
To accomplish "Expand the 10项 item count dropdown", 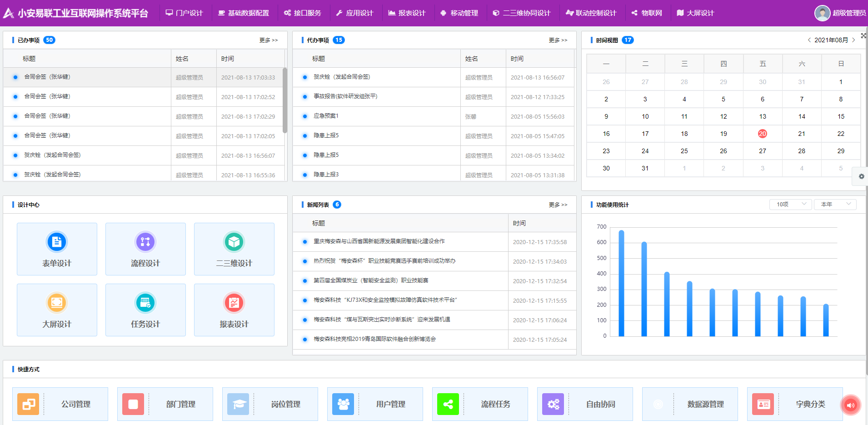I will click(x=790, y=205).
